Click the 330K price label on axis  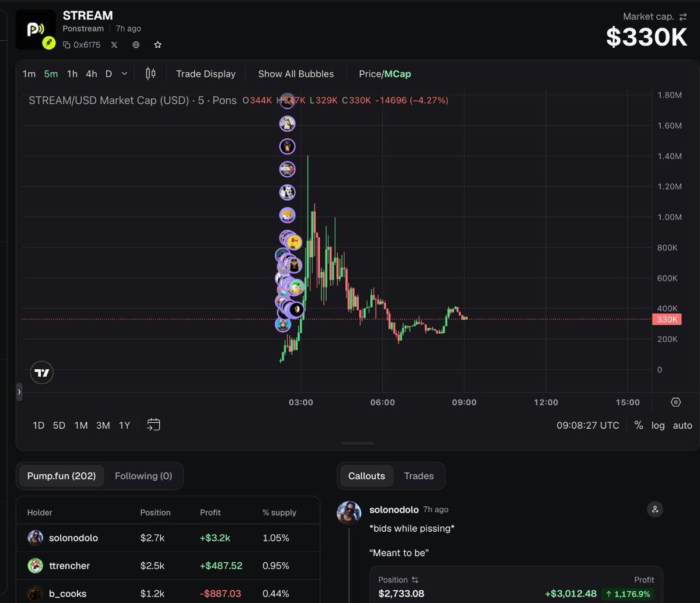(667, 319)
